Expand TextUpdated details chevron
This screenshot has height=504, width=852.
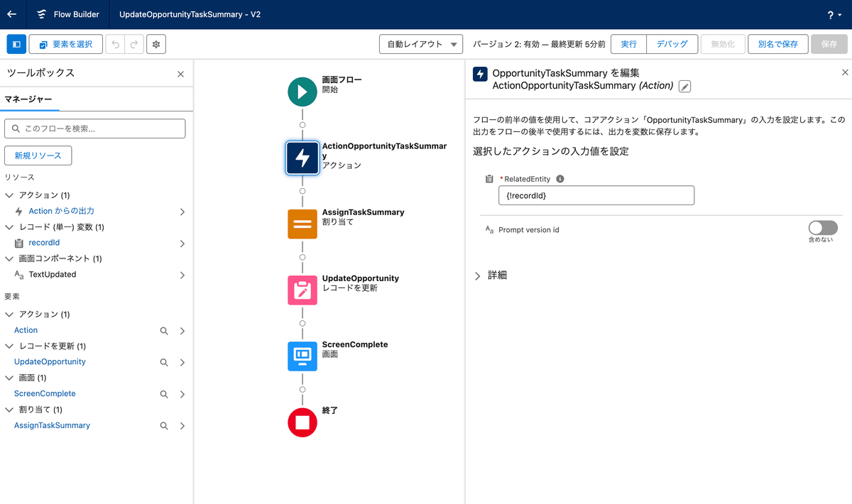click(182, 275)
